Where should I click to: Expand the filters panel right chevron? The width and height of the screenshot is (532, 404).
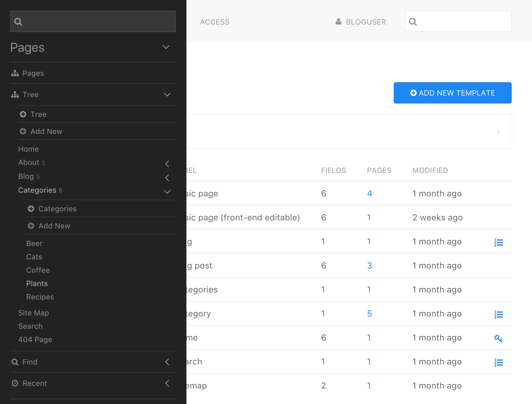498,132
